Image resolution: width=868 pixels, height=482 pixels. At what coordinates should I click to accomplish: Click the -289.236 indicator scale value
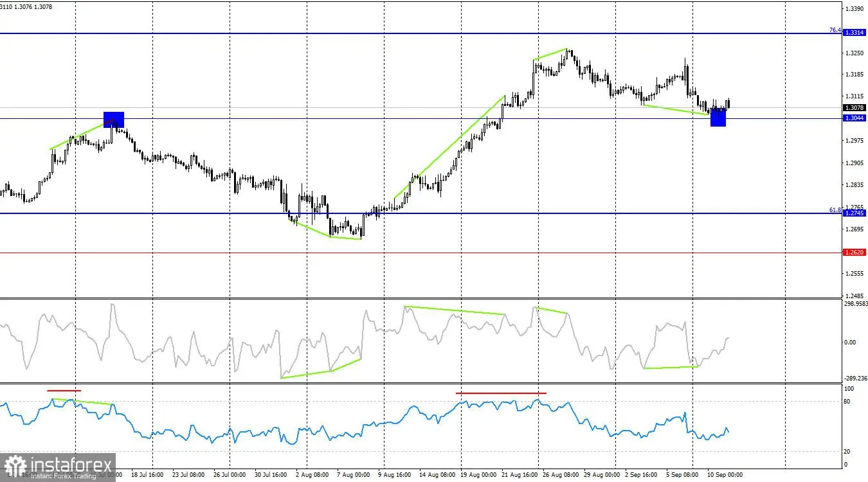click(856, 379)
